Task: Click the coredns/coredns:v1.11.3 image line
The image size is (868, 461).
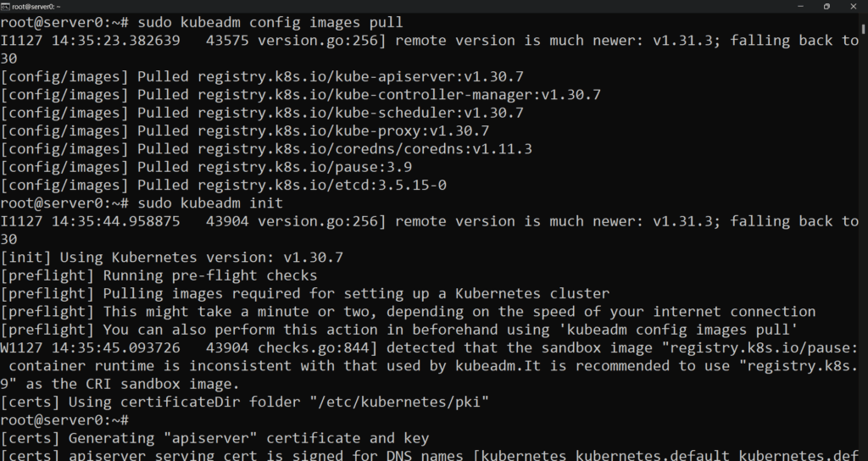Action: pos(267,149)
